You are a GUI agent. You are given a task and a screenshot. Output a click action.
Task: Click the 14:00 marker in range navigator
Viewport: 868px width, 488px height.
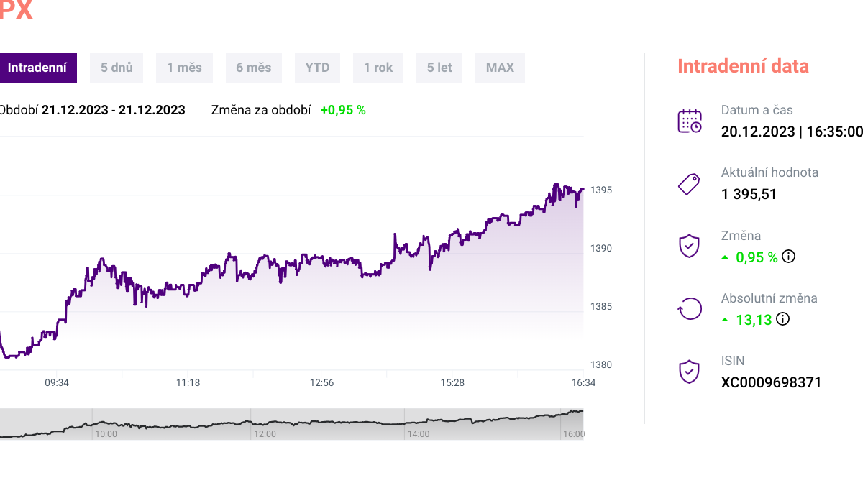point(418,433)
